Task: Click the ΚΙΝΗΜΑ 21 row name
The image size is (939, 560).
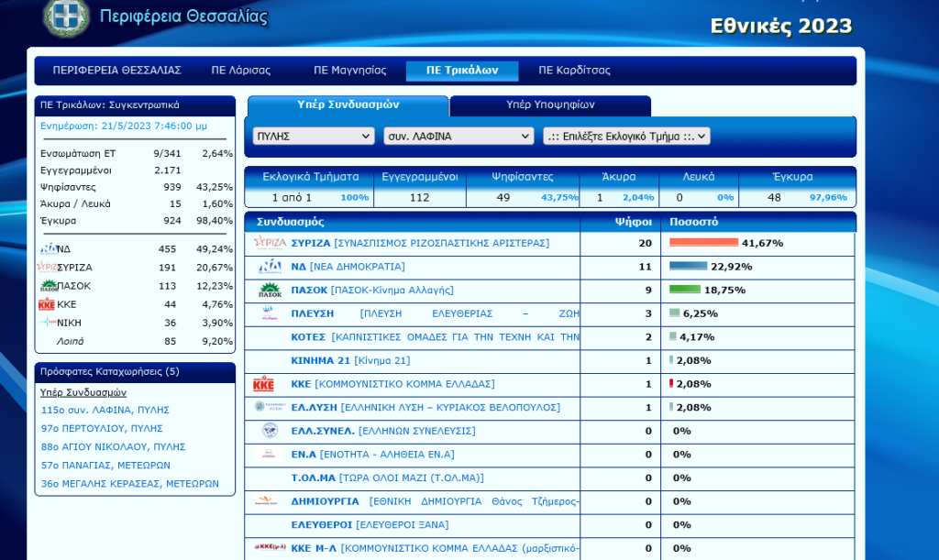Action: tap(350, 360)
